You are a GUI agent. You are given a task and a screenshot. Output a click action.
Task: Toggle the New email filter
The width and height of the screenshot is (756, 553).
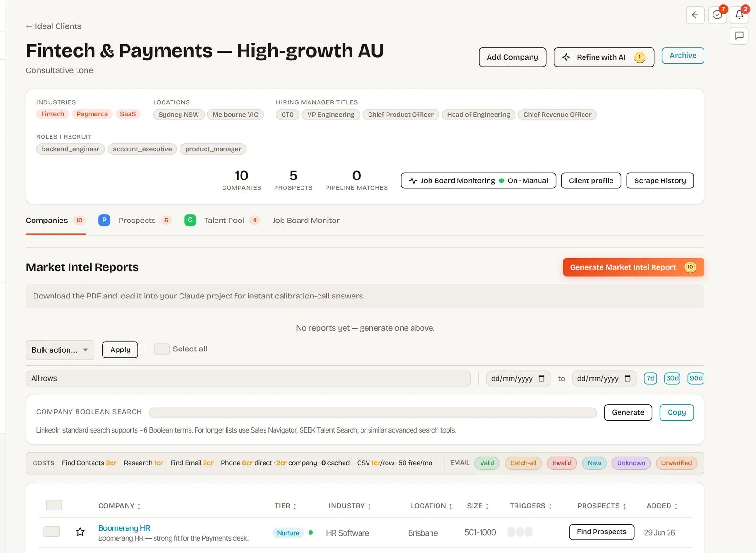coord(594,463)
